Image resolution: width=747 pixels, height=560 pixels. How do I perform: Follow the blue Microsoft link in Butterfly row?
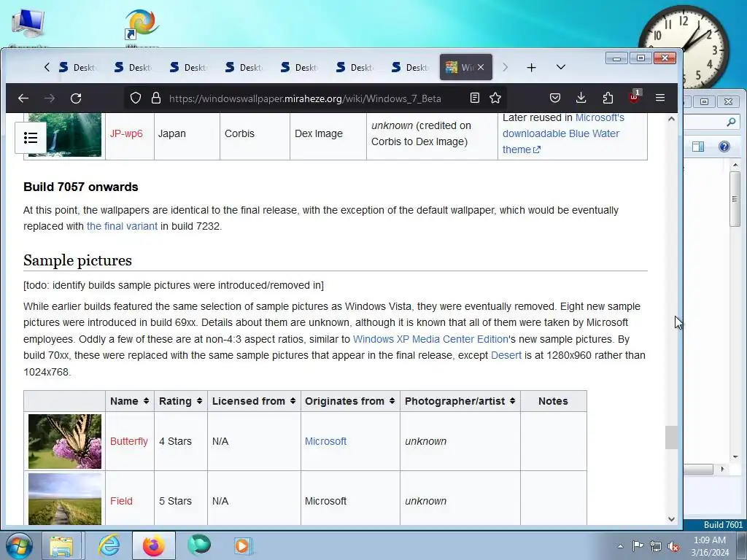click(325, 441)
